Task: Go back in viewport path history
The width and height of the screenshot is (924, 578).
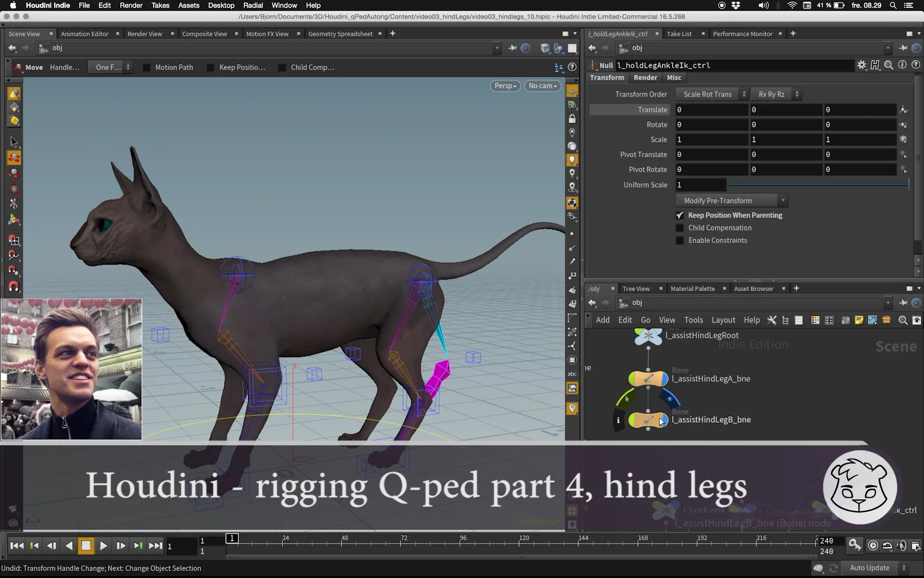Action: pyautogui.click(x=12, y=48)
